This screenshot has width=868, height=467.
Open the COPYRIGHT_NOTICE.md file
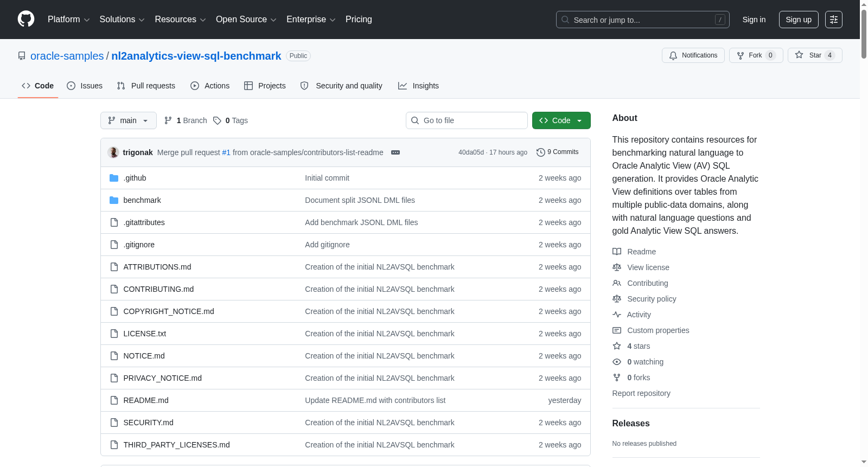pos(169,311)
